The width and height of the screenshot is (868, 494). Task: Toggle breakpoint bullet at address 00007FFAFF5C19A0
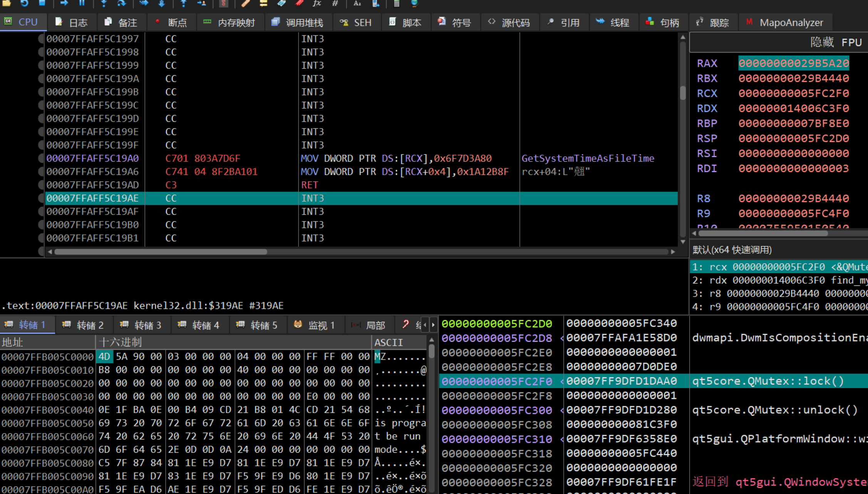click(41, 158)
